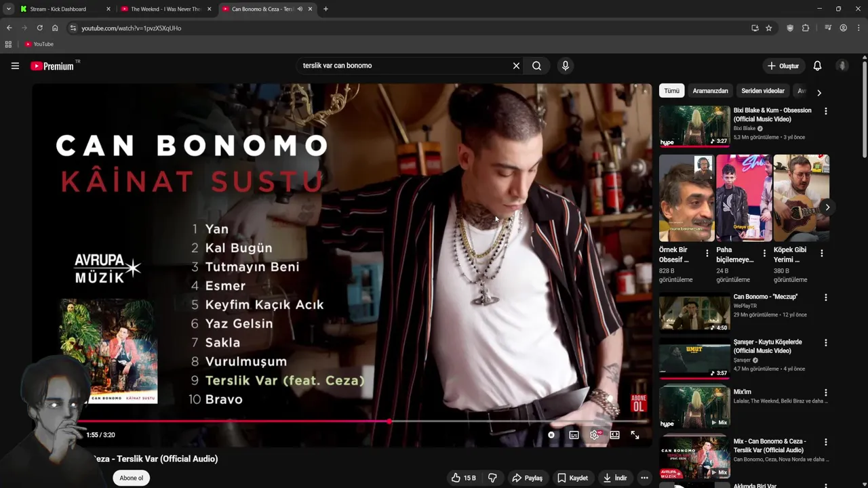Open options for Mix Can Bonomo & Ceza
The width and height of the screenshot is (868, 488).
point(825,442)
